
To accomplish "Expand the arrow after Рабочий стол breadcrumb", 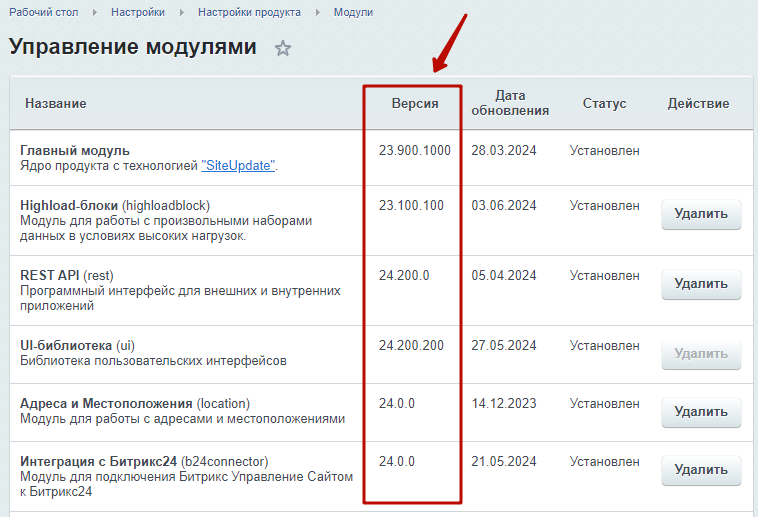I will tap(94, 12).
